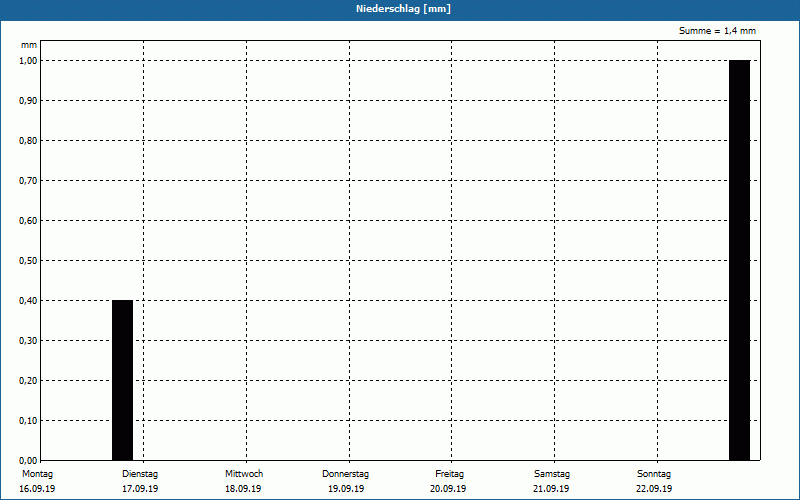The image size is (800, 500).
Task: Click the 0,40 mm Montag precipitation bar
Action: tap(122, 380)
